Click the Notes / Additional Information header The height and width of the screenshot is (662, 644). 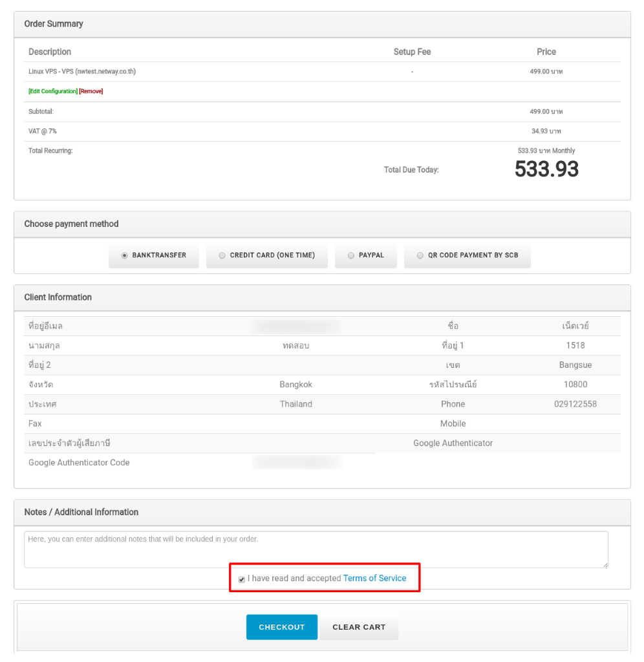coord(81,512)
